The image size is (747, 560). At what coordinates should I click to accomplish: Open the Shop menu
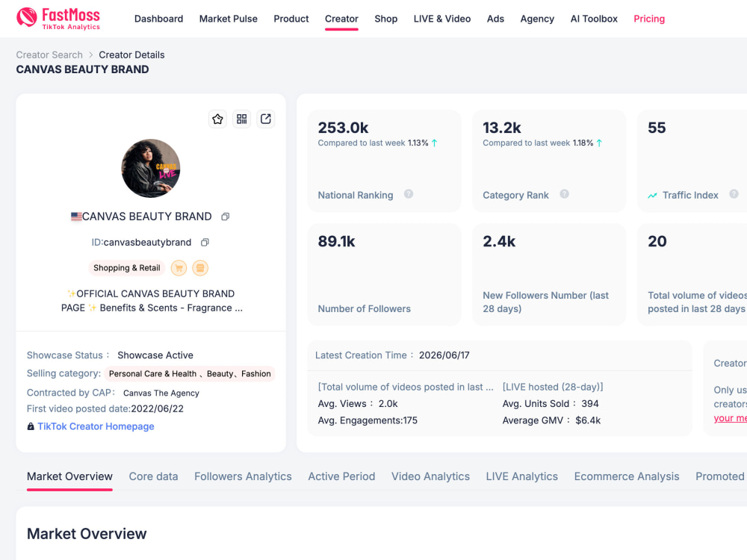pos(386,19)
